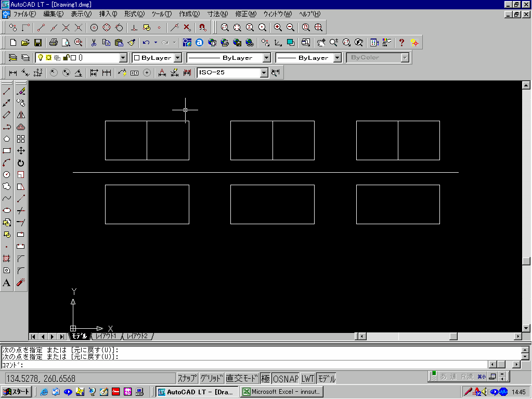Open the 寸法(N) menu
This screenshot has width=532, height=399.
click(x=217, y=14)
